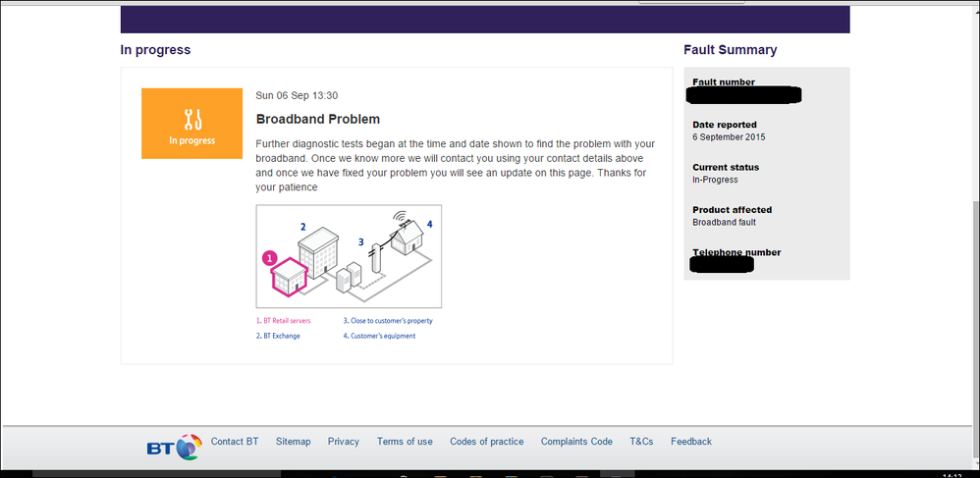Click the 'In progress' section heading
Viewport: 980px width, 478px height.
coord(155,50)
